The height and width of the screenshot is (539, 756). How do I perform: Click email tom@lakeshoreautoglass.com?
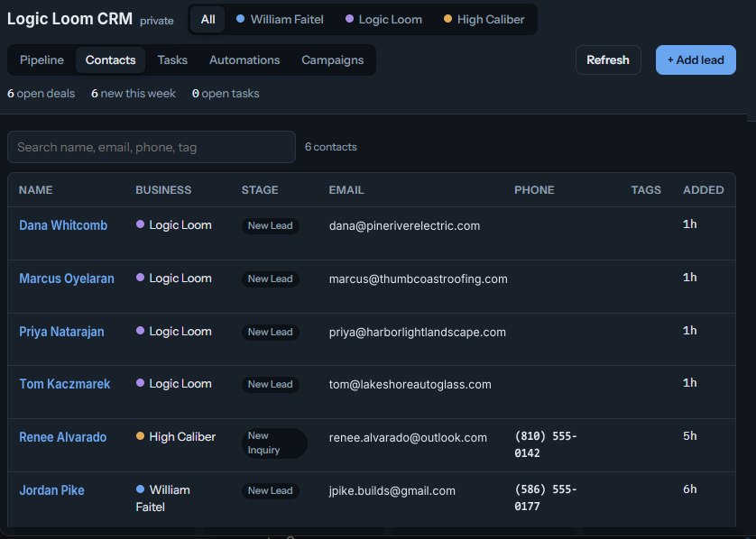click(410, 384)
